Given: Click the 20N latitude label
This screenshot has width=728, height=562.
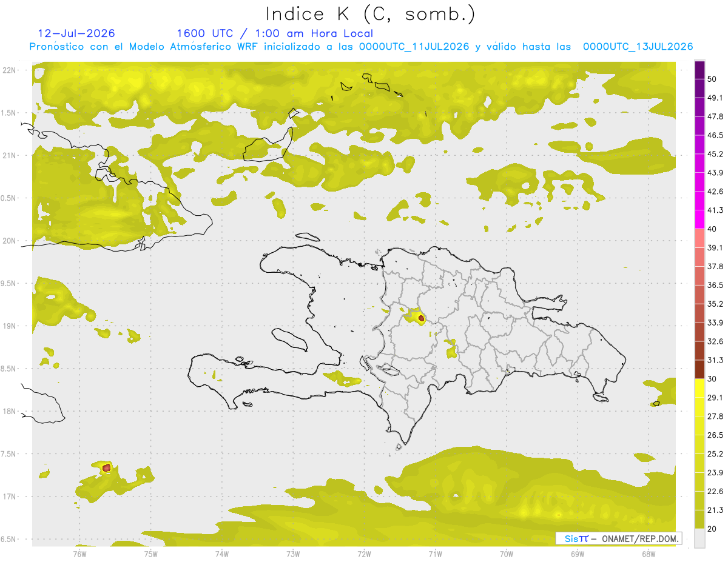Looking at the screenshot, I should tap(9, 241).
